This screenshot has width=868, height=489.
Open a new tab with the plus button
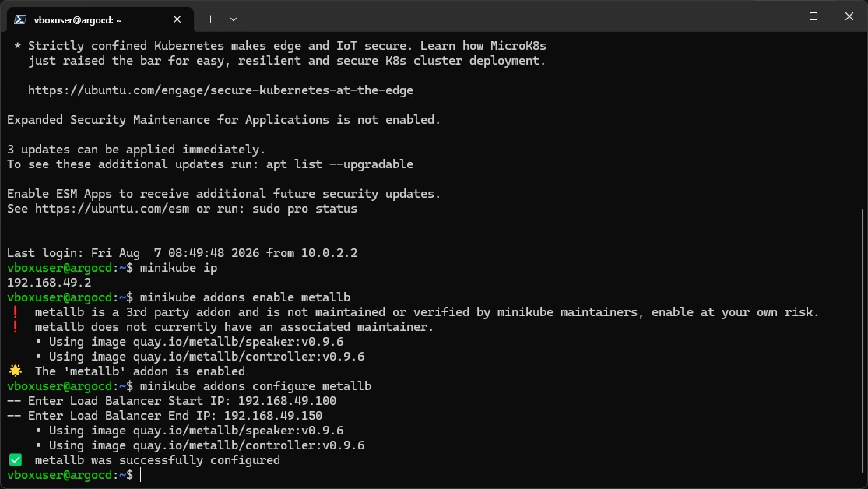[x=210, y=19]
